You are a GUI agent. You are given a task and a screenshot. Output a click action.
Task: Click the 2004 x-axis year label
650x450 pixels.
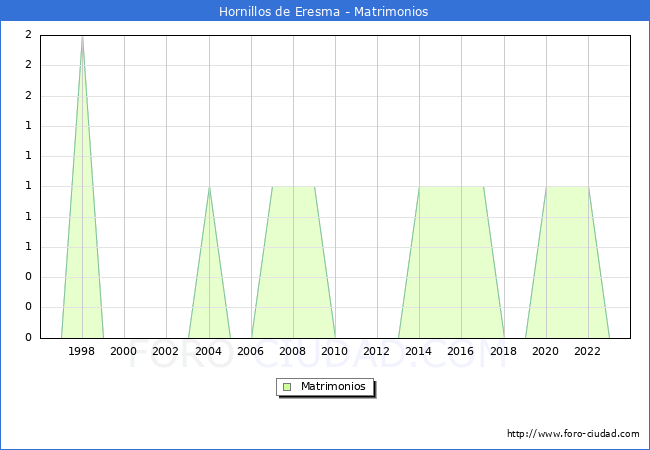[209, 351]
